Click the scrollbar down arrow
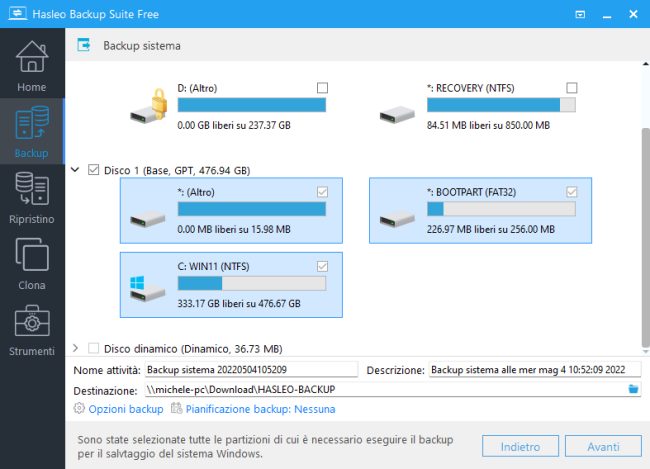This screenshot has width=650, height=469. tap(645, 352)
